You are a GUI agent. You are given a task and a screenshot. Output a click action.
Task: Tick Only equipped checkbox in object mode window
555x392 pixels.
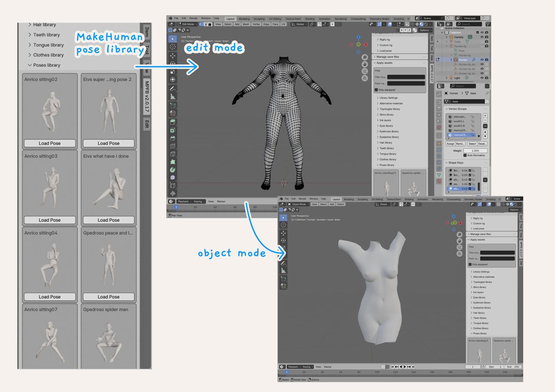pyautogui.click(x=470, y=264)
